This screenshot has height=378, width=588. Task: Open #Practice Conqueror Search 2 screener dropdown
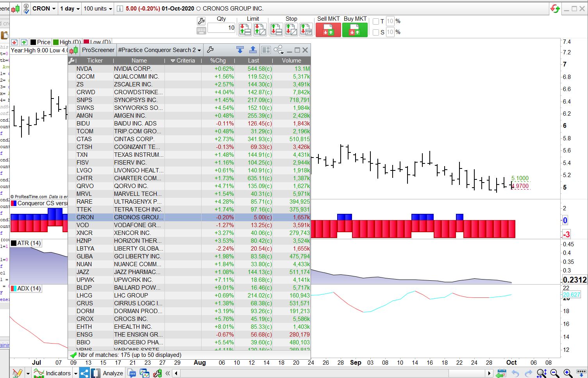coord(159,50)
